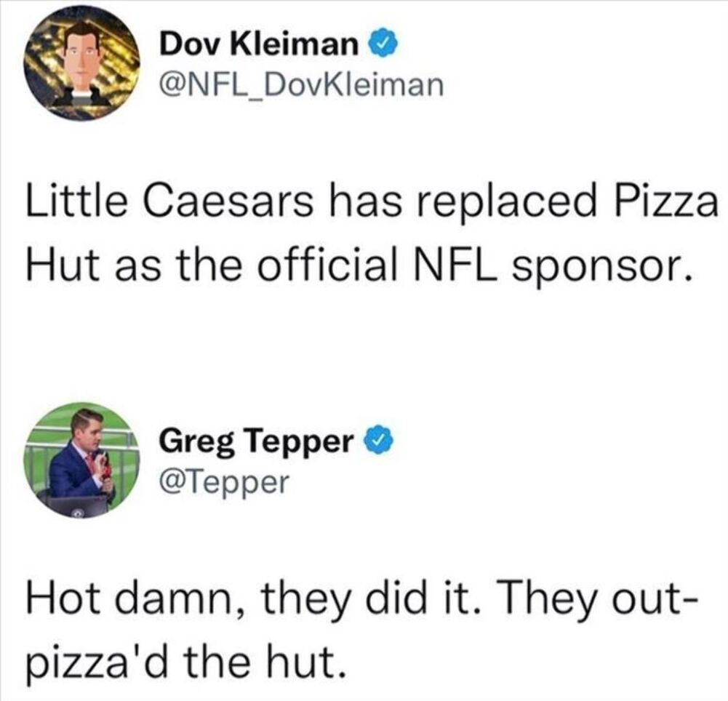Click the word "sponsor." in the tweet
Viewport: 728px width, 701px height.
tap(596, 267)
